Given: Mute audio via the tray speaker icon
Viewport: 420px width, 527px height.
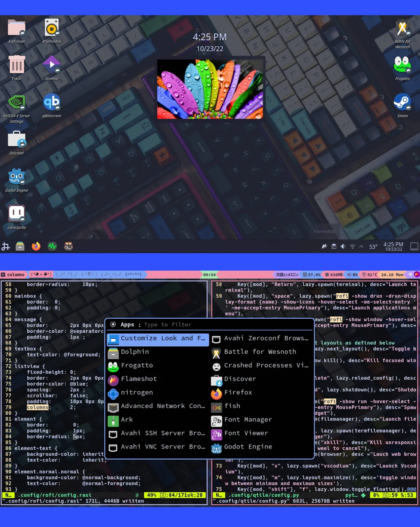Looking at the screenshot, I should 343,246.
